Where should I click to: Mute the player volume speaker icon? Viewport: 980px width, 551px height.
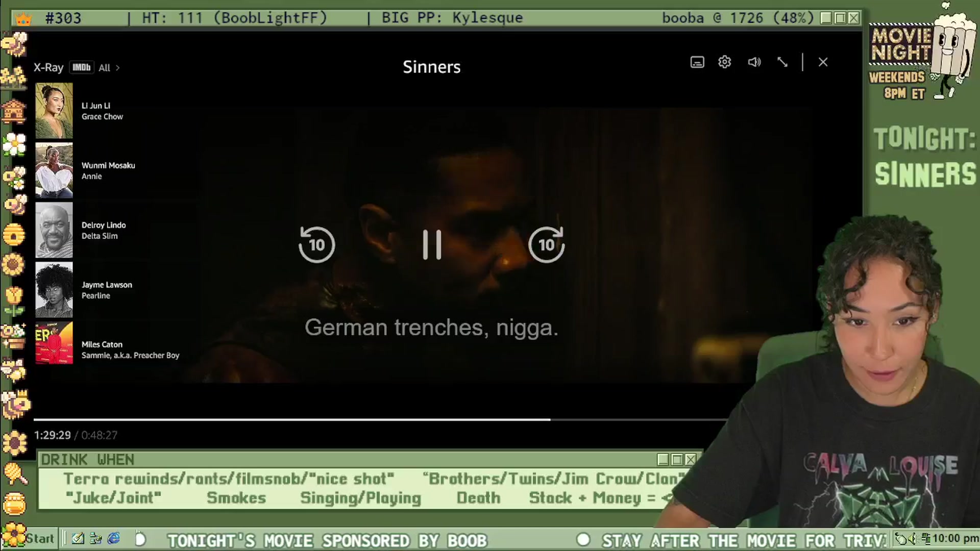tap(754, 62)
